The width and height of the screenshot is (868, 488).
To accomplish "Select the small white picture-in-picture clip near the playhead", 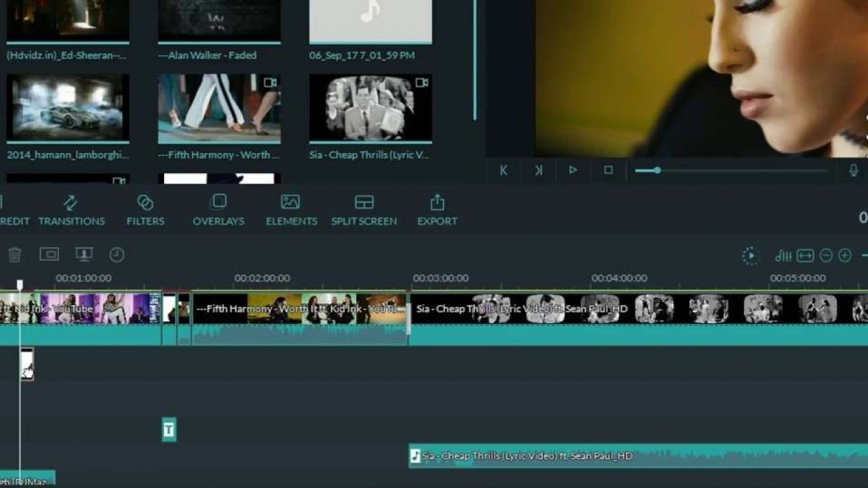I will [x=27, y=364].
